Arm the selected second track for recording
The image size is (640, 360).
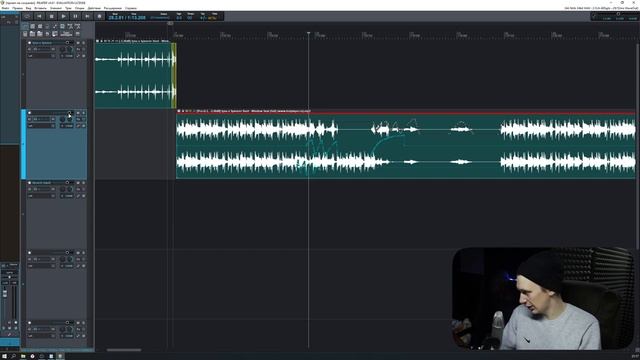click(x=29, y=113)
